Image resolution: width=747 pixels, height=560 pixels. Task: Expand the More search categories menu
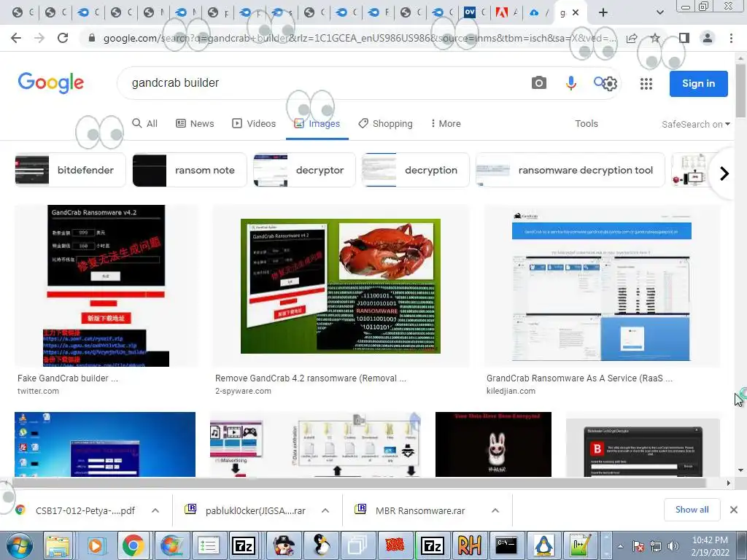click(x=446, y=123)
